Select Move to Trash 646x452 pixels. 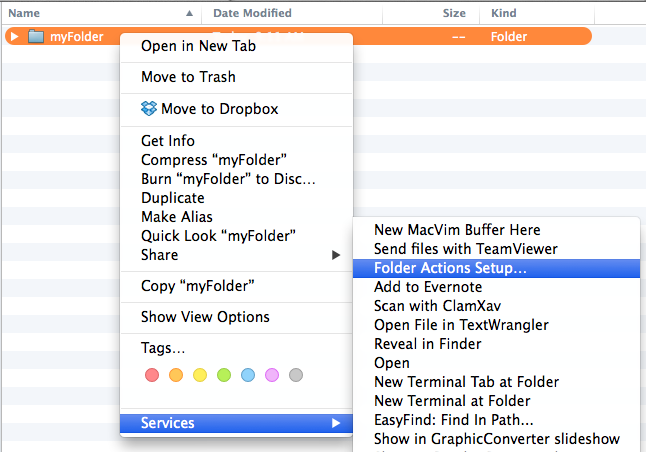pos(236,77)
